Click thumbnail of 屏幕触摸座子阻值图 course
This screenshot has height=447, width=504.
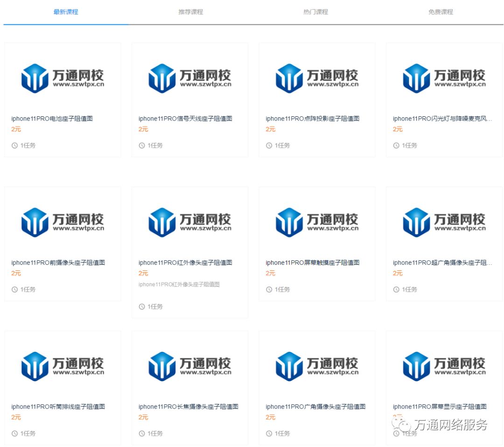(x=317, y=222)
